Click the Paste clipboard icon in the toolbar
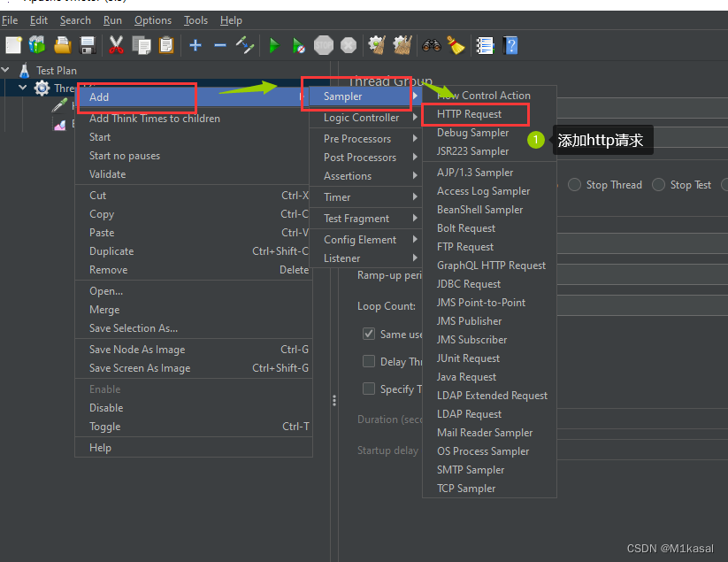Image resolution: width=728 pixels, height=562 pixels. tap(166, 45)
